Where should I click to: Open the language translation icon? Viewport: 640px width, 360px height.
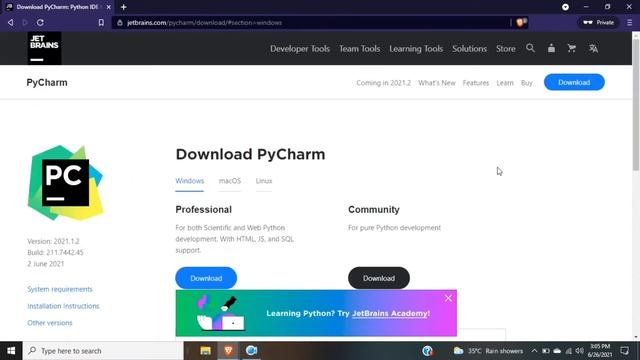coord(593,49)
